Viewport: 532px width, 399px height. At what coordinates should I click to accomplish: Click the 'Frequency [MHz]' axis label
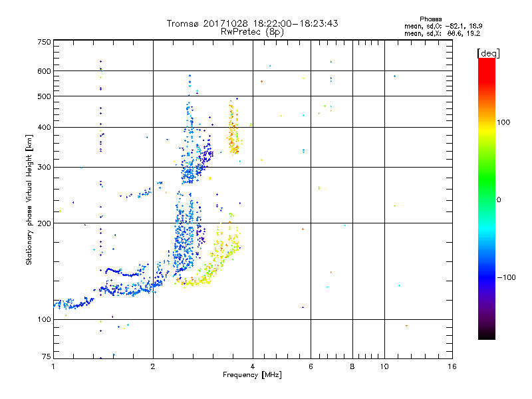[x=252, y=375]
